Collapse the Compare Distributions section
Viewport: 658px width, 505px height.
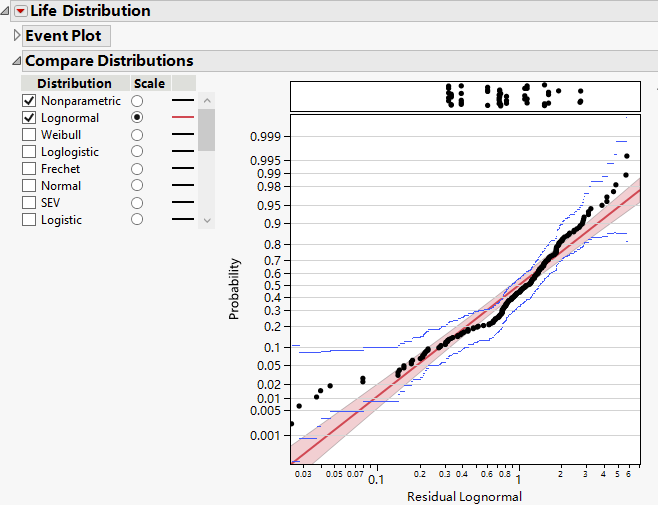point(16,61)
